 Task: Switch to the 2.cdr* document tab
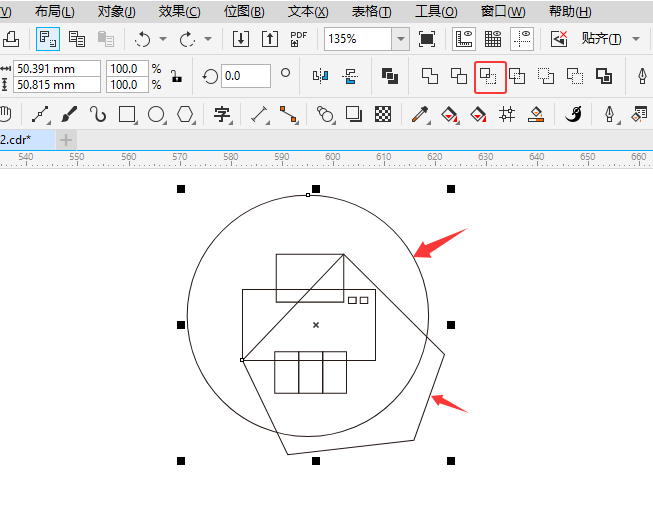(27, 139)
